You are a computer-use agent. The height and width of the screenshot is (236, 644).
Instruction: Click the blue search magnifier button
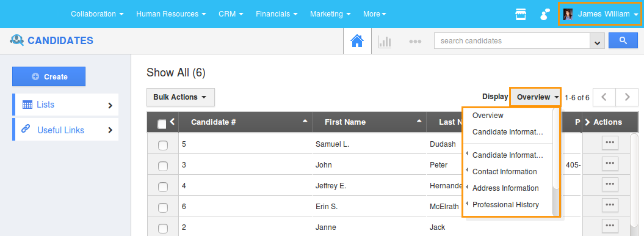pos(623,40)
